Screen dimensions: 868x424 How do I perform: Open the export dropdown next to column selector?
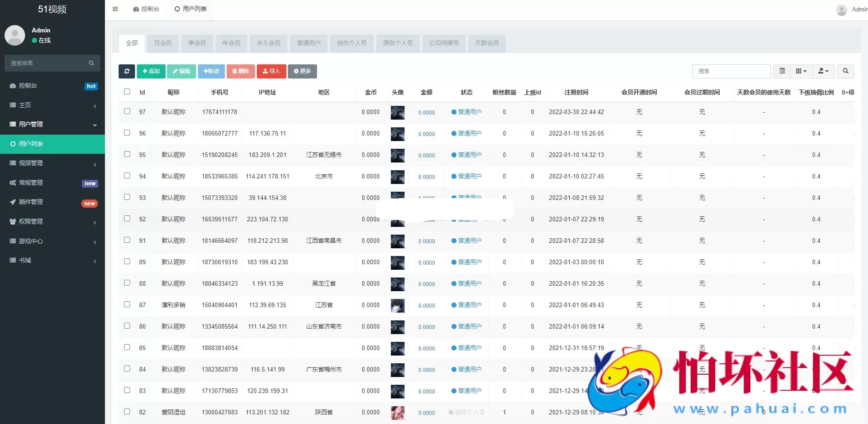(823, 71)
